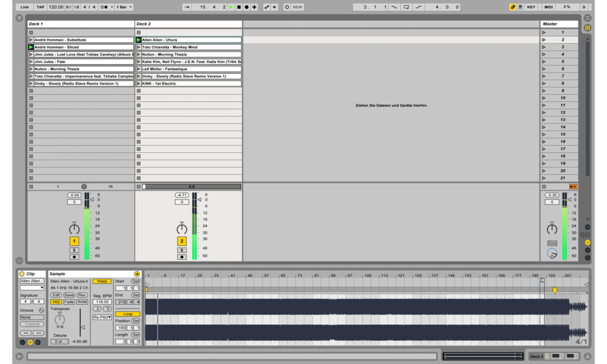Viewport: 607px width, 364px height.
Task: Solo the Deck 1 track
Action: click(74, 250)
